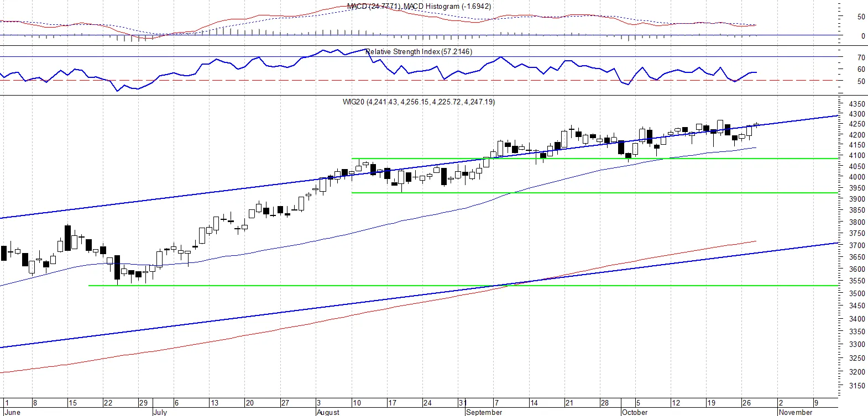
Task: Select the September month label
Action: coord(484,412)
